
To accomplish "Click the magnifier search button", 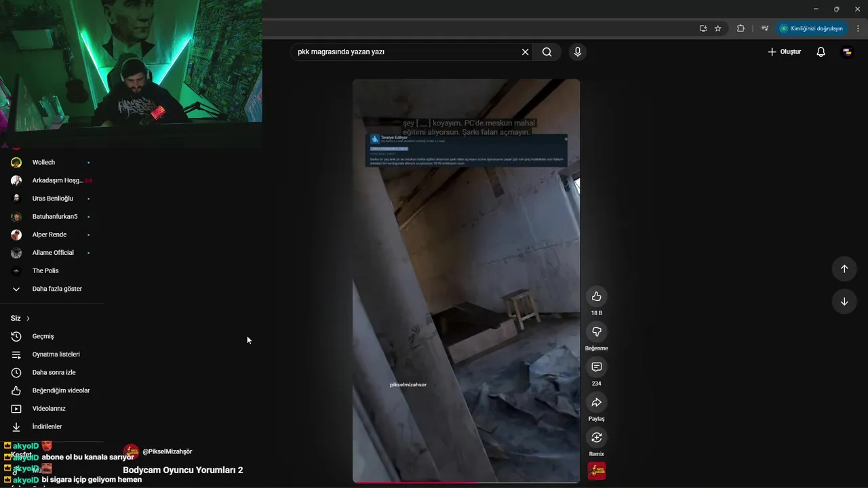I will [x=547, y=52].
